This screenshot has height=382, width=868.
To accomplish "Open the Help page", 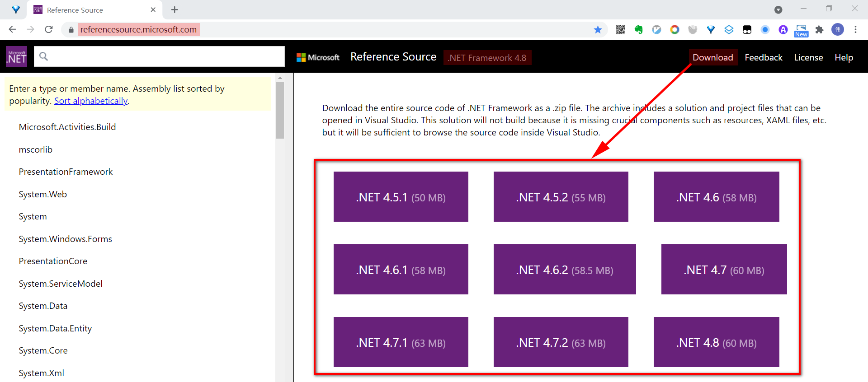I will coord(844,57).
